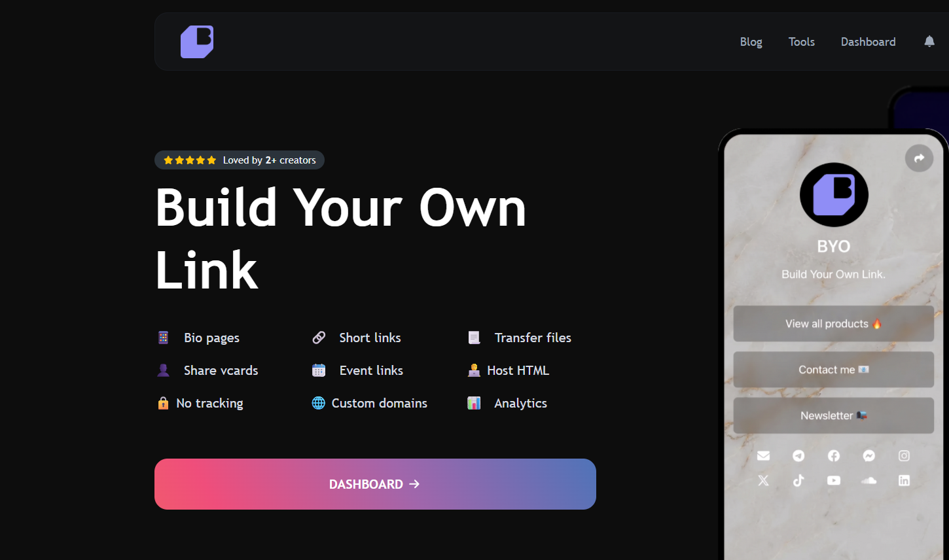Click the YouTube social icon
This screenshot has width=949, height=560.
[x=834, y=480]
